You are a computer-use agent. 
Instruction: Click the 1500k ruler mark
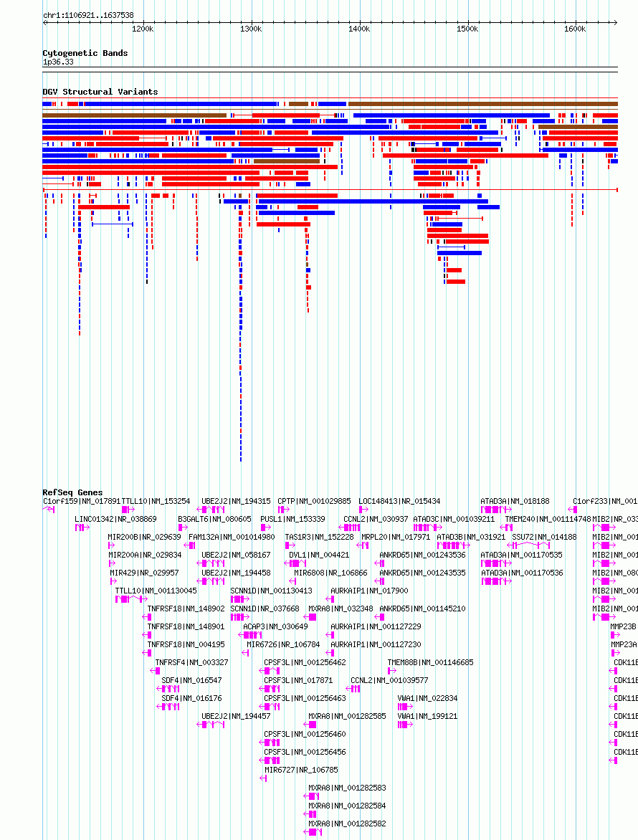[x=467, y=29]
